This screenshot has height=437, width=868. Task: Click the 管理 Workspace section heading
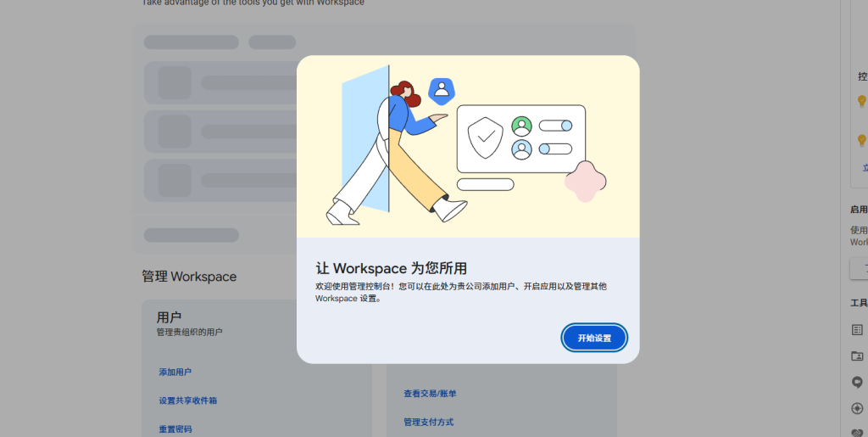tap(189, 277)
